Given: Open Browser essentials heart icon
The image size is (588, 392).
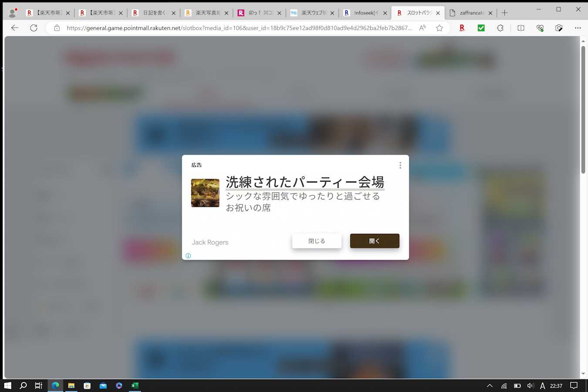Looking at the screenshot, I should pos(540,28).
